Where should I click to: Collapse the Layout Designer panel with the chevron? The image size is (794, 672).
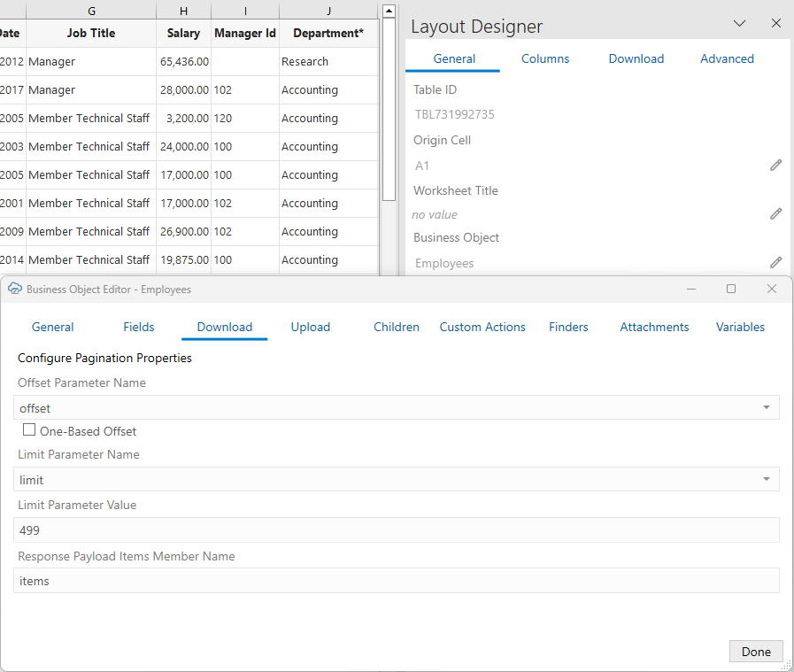[x=739, y=24]
